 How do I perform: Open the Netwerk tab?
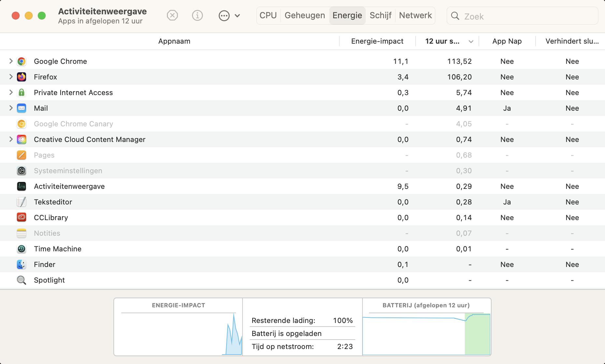point(415,15)
